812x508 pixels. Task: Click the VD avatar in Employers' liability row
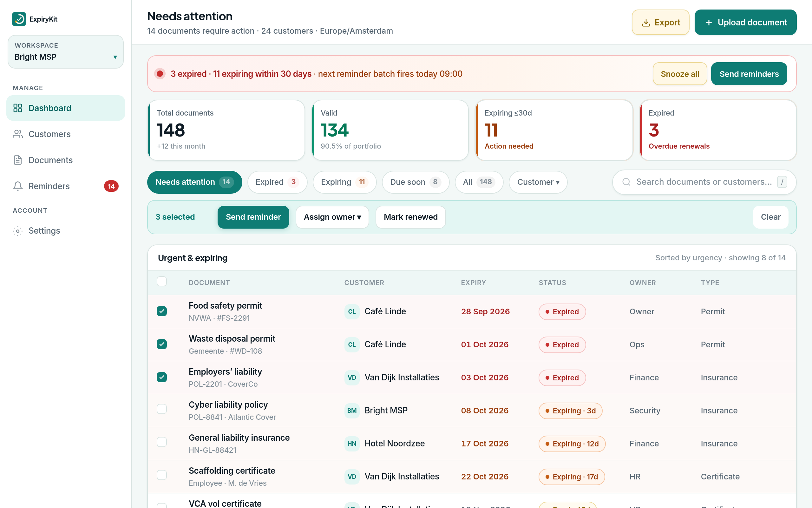point(352,378)
